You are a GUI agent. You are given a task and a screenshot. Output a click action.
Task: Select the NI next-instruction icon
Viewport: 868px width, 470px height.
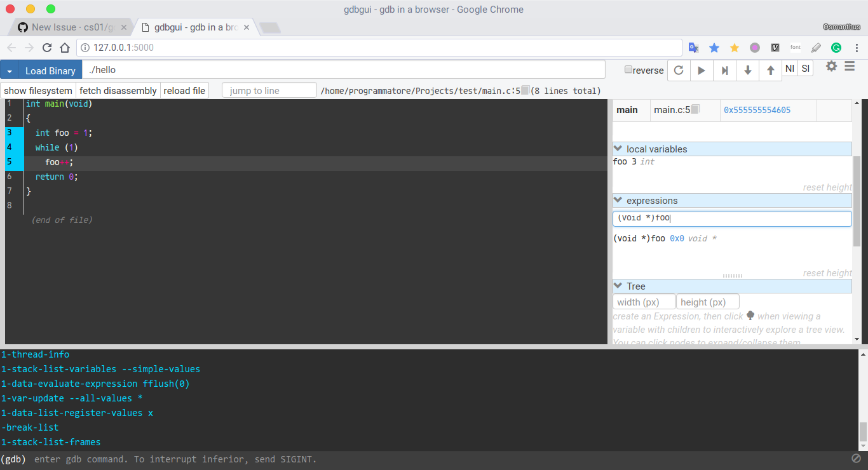pyautogui.click(x=789, y=70)
